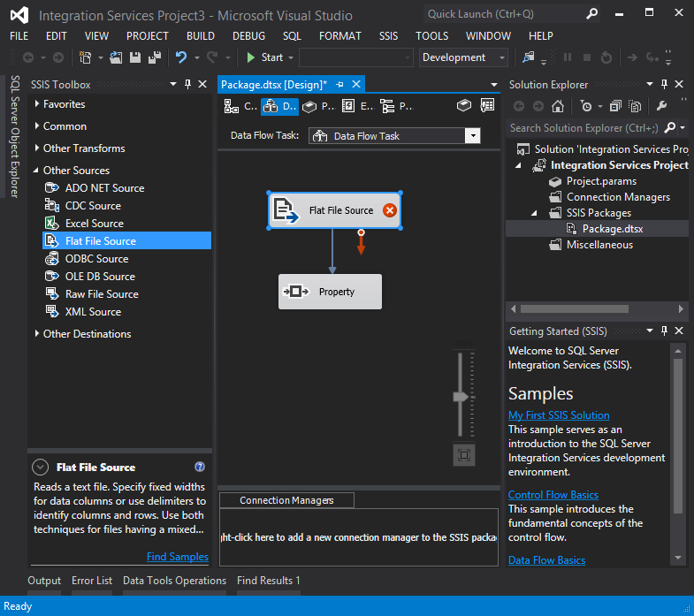This screenshot has height=616, width=694.
Task: Toggle auto-hide pin on SSIS Toolbox panel
Action: [x=187, y=85]
